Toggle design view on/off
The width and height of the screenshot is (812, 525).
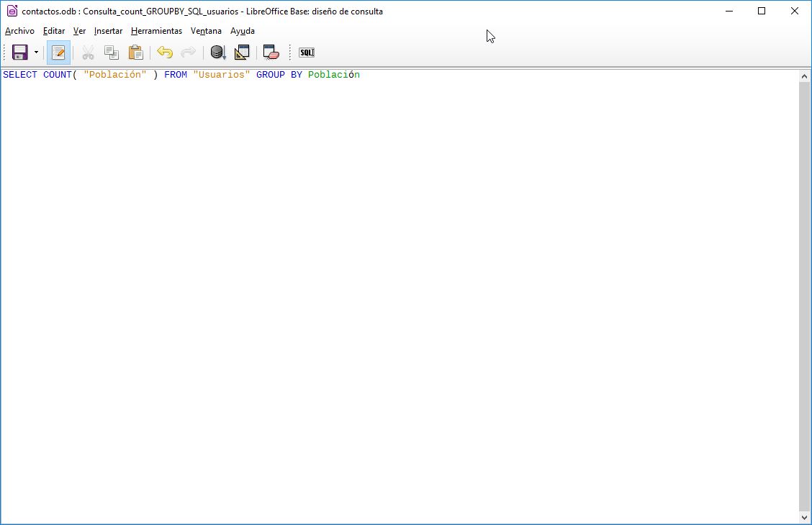pyautogui.click(x=242, y=52)
